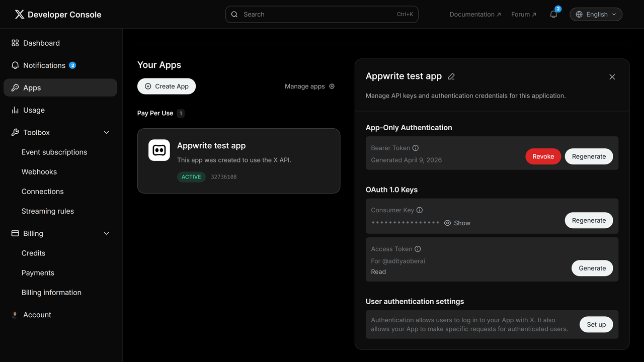The image size is (644, 362).
Task: Show the hidden Consumer Key value
Action: (x=457, y=223)
